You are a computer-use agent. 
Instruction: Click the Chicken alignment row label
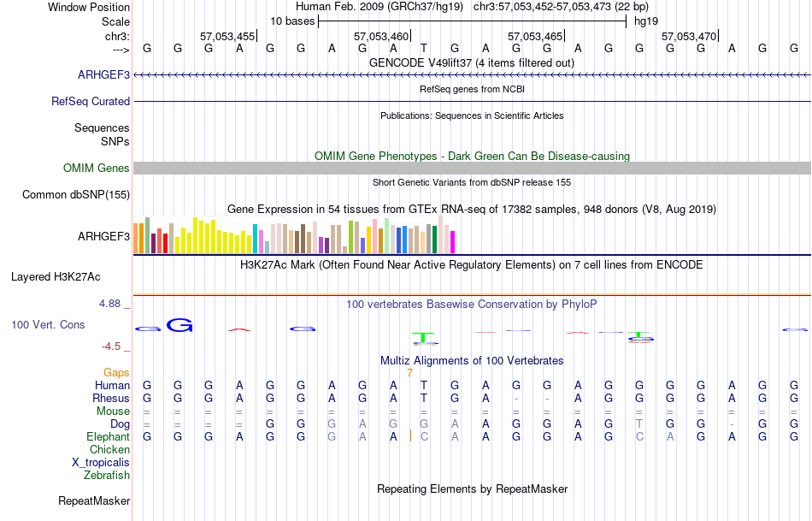point(109,449)
